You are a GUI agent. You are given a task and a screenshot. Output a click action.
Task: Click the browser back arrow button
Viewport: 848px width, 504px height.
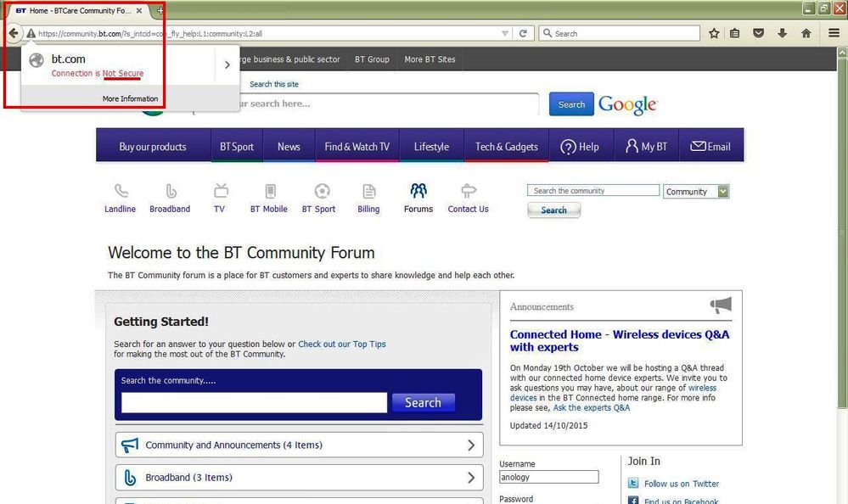14,33
